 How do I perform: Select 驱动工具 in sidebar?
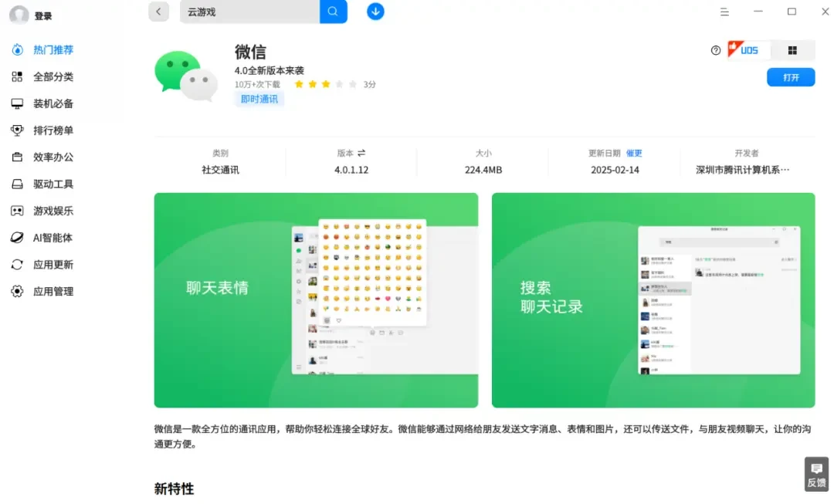coord(42,184)
